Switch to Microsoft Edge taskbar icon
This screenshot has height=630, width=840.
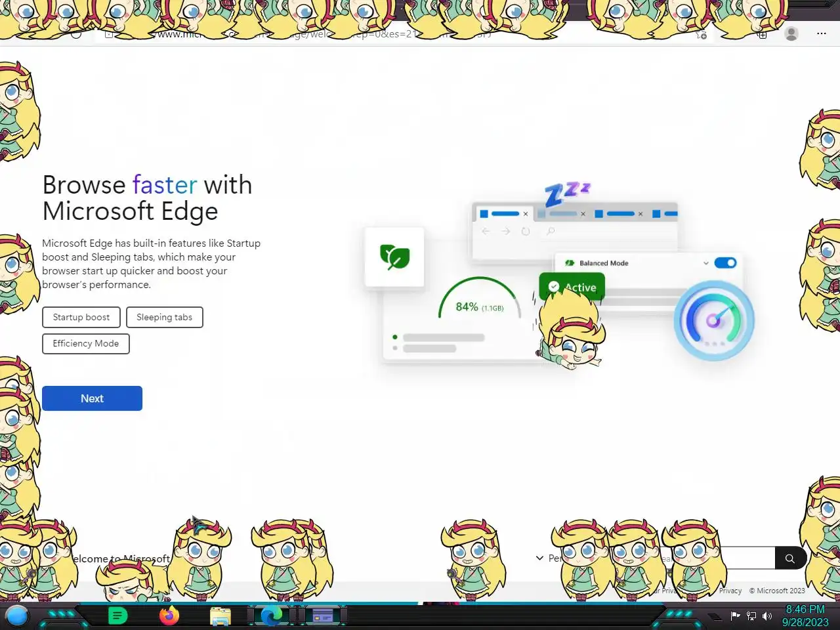tap(272, 616)
